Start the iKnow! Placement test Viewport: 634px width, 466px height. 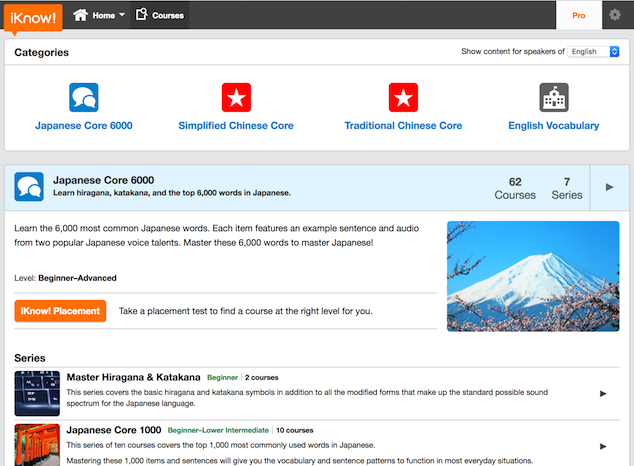click(x=60, y=311)
